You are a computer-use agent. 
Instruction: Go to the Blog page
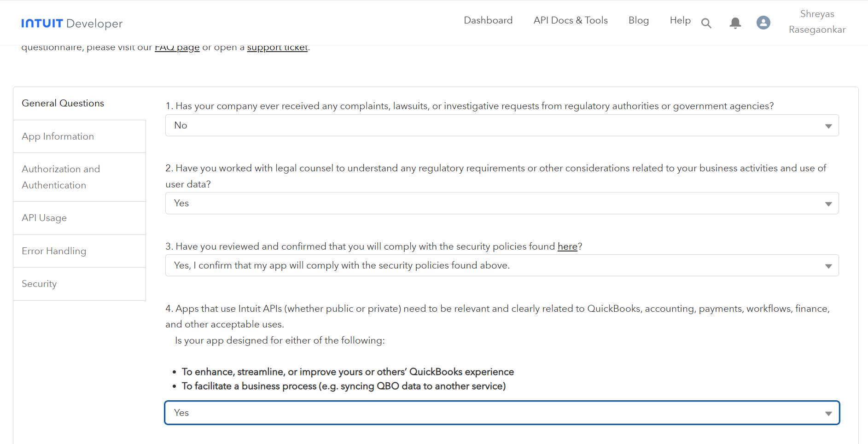tap(638, 20)
